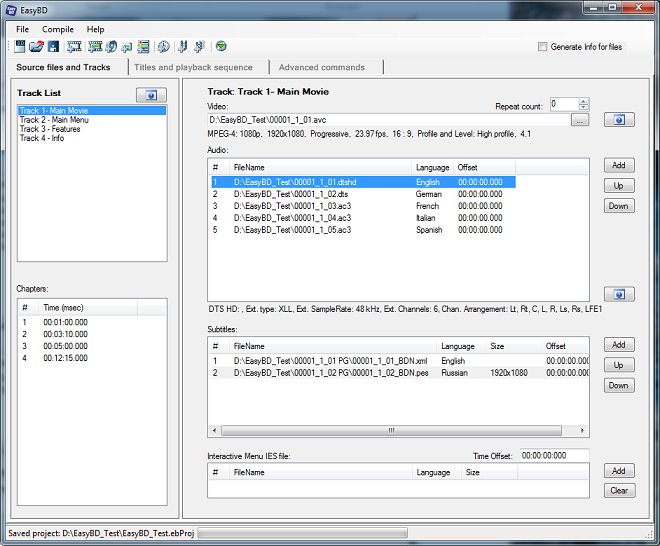Screen dimensions: 660x546
Task: Click the colored menu list toolbar icon
Action: (144, 46)
